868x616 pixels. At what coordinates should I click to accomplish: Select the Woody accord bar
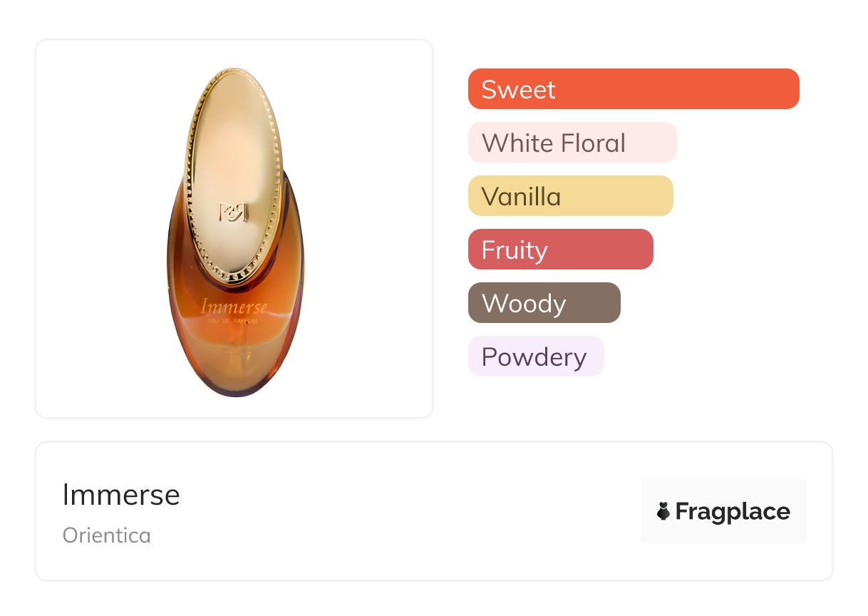pyautogui.click(x=544, y=303)
